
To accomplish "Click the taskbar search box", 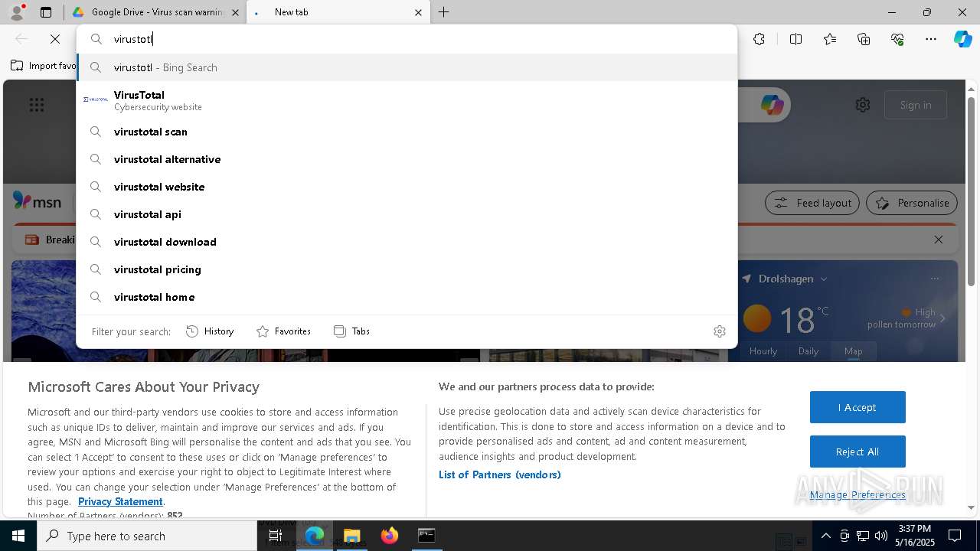I will [x=147, y=536].
